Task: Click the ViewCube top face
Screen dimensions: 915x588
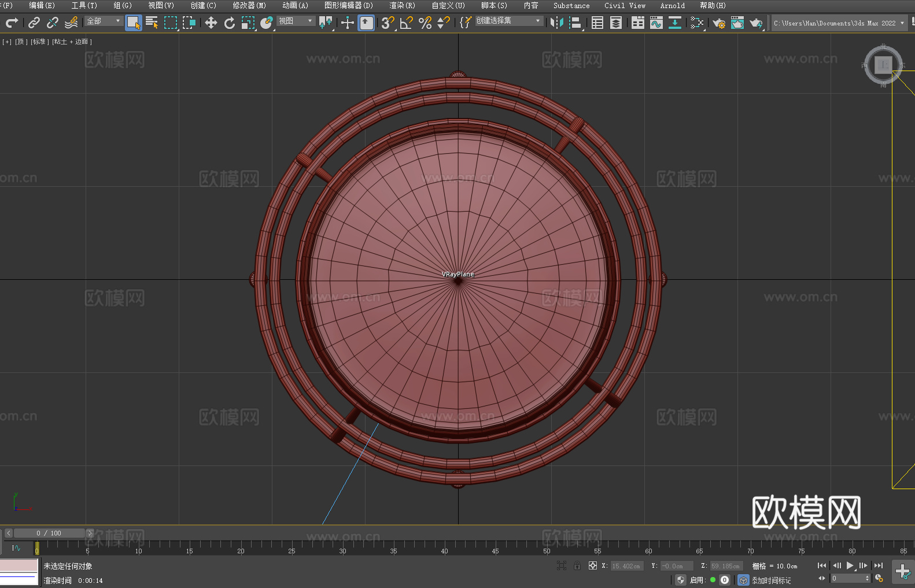Action: point(883,65)
